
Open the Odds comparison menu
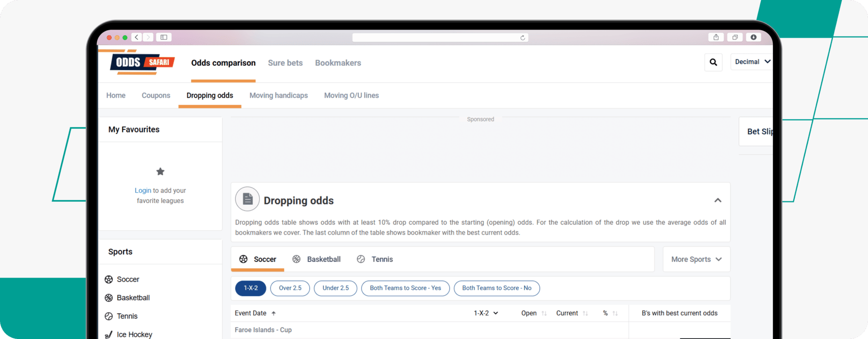pyautogui.click(x=223, y=63)
